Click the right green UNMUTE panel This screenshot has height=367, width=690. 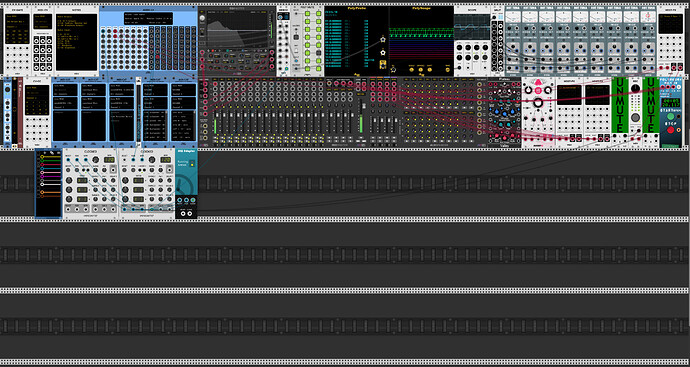651,105
